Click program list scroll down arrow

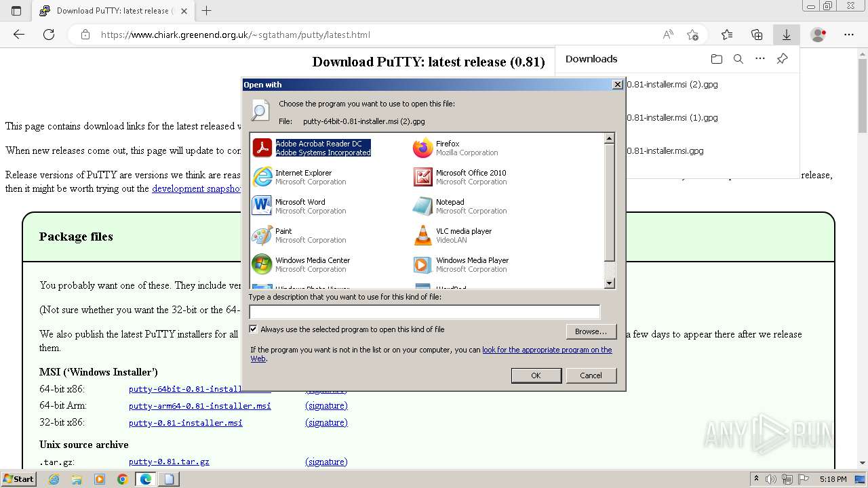(609, 283)
